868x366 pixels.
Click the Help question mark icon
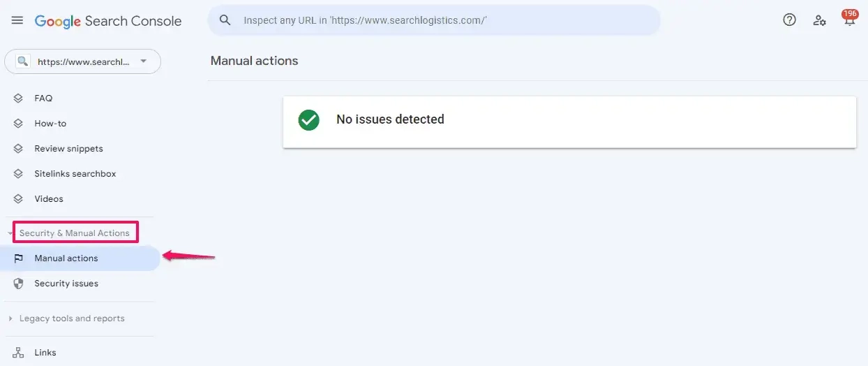point(789,20)
